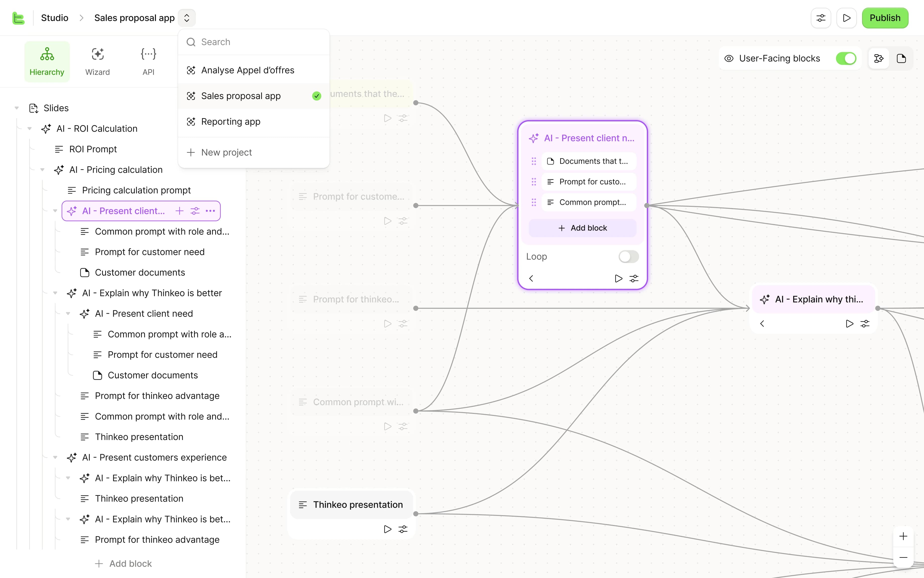
Task: Collapse AI - ROI Calculation node
Action: point(29,129)
